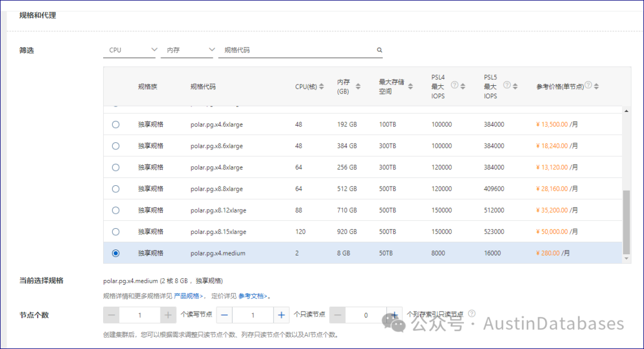Image resolution: width=644 pixels, height=349 pixels.
Task: Click the current spec summary text
Action: click(x=163, y=281)
